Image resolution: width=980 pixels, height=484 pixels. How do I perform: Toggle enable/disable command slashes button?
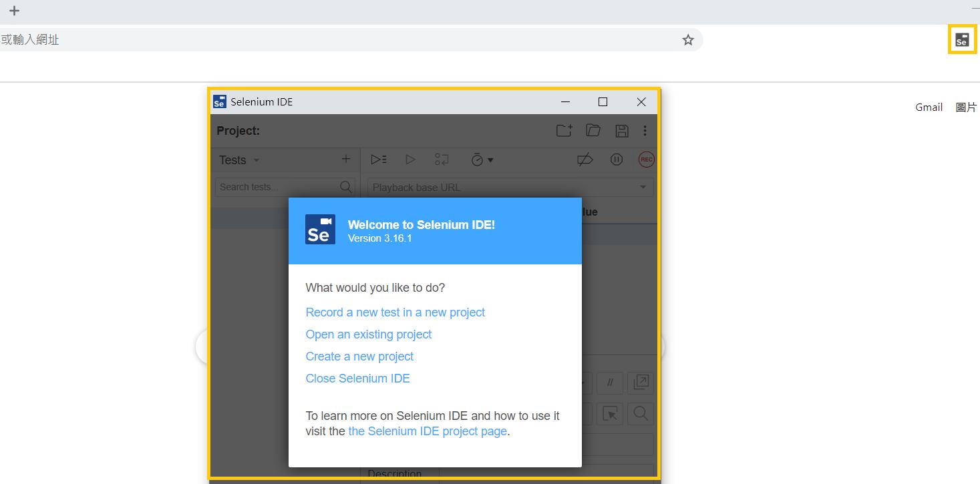610,383
